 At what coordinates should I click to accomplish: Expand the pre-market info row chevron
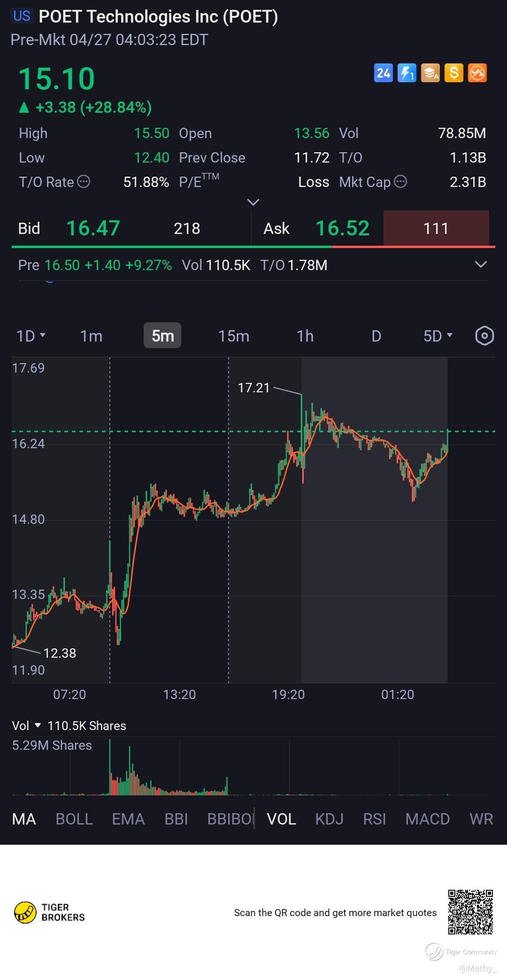coord(481,264)
